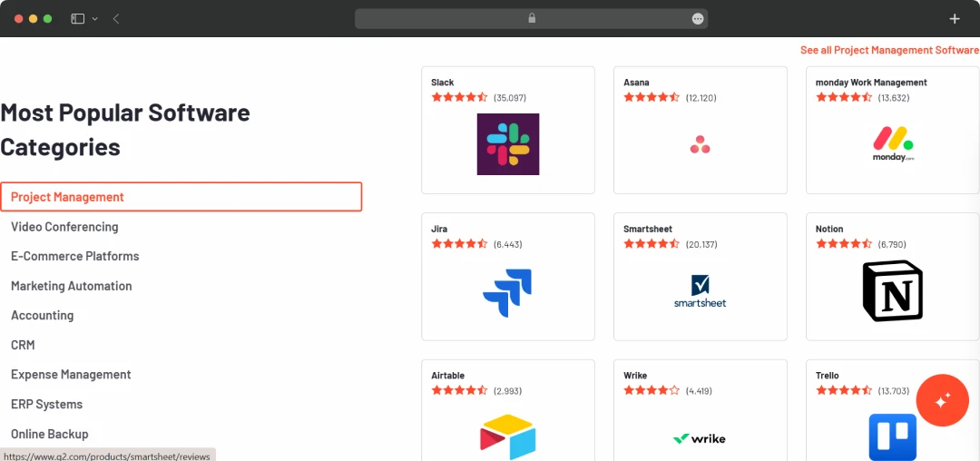Click the Airtable logo
The width and height of the screenshot is (980, 461).
click(507, 436)
